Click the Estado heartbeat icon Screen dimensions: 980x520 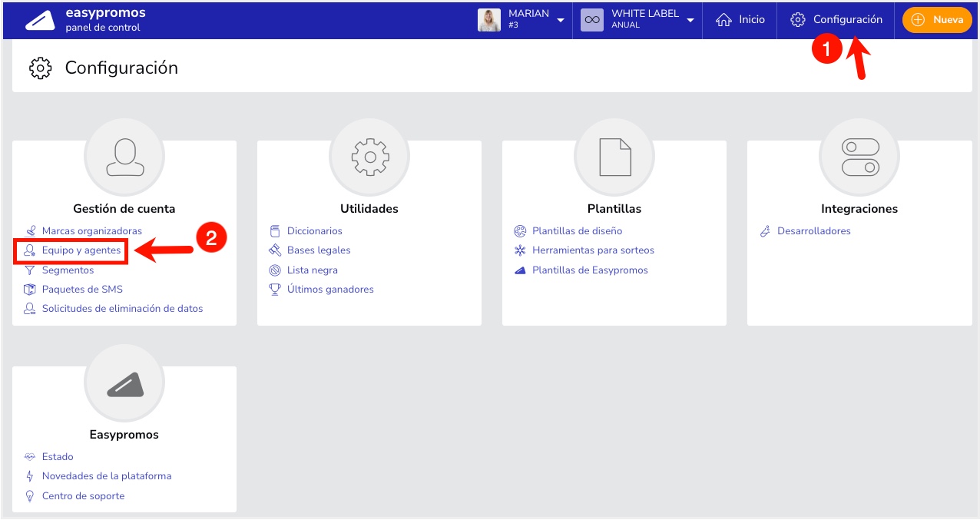(x=30, y=457)
